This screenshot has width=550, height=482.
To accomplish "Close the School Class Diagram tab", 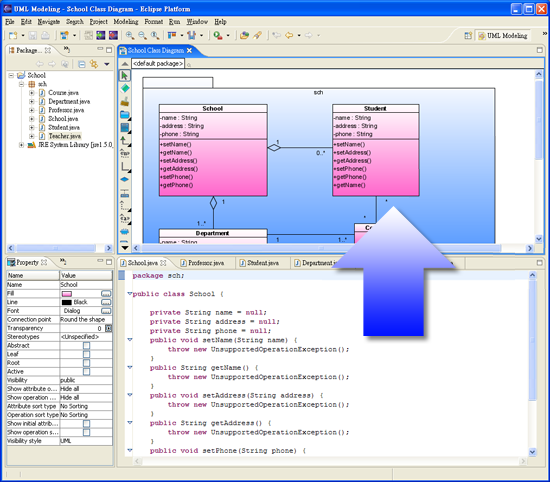I will tap(189, 51).
